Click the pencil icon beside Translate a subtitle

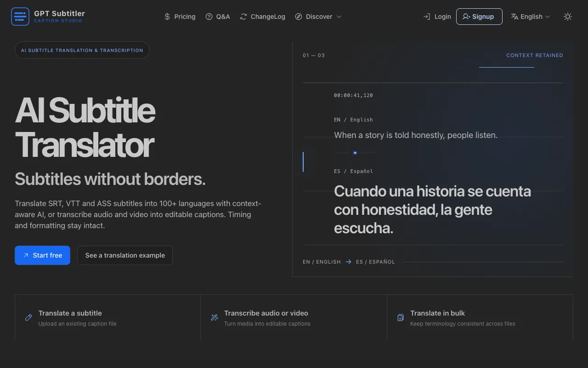pos(28,317)
